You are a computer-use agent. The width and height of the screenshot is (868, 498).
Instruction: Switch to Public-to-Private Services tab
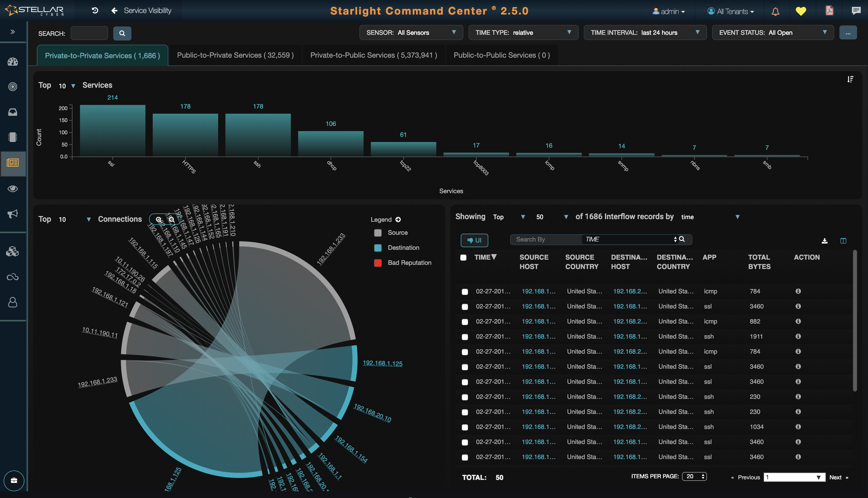coord(235,55)
